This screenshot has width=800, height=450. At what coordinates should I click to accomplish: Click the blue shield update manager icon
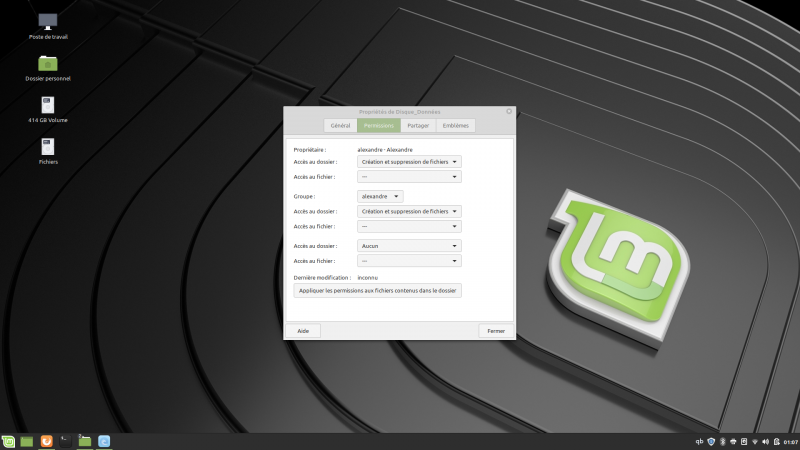pyautogui.click(x=711, y=442)
